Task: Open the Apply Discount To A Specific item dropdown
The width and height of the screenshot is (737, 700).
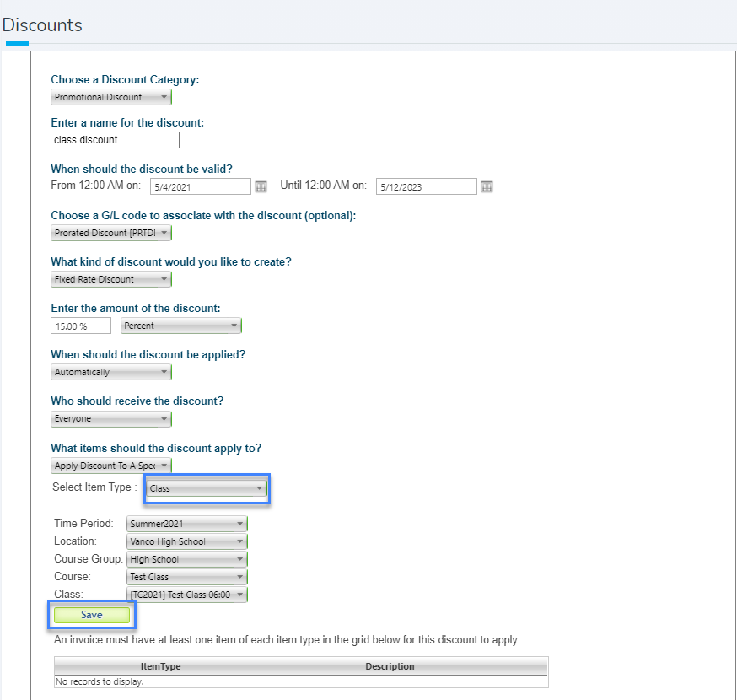Action: coord(111,466)
